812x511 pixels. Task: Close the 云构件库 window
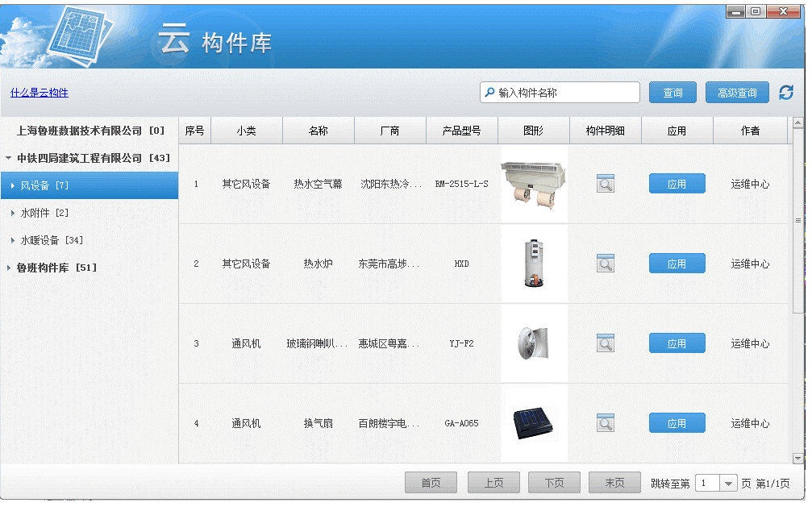[x=783, y=11]
